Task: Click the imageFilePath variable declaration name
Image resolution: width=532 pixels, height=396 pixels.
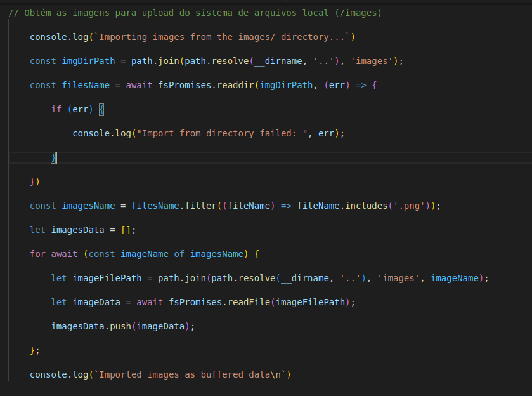Action: point(108,278)
